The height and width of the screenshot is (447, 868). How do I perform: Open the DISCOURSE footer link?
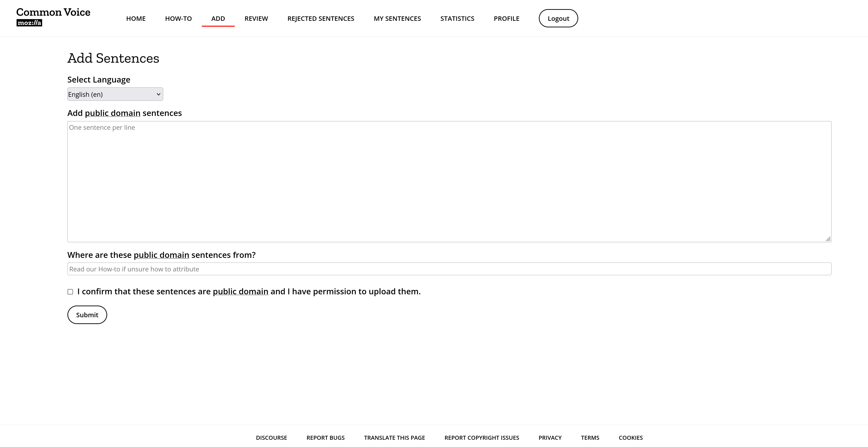click(271, 438)
